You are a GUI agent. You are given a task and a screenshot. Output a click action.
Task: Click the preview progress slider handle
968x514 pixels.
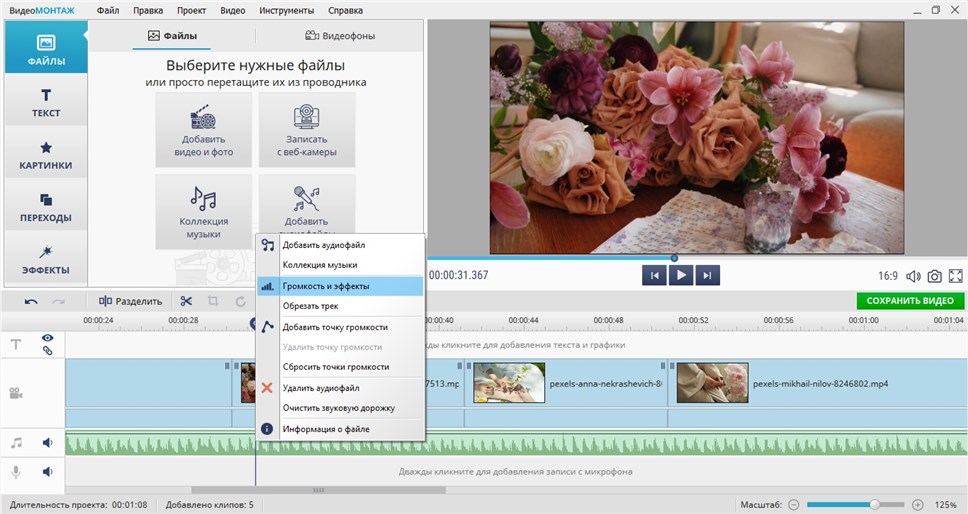point(674,258)
